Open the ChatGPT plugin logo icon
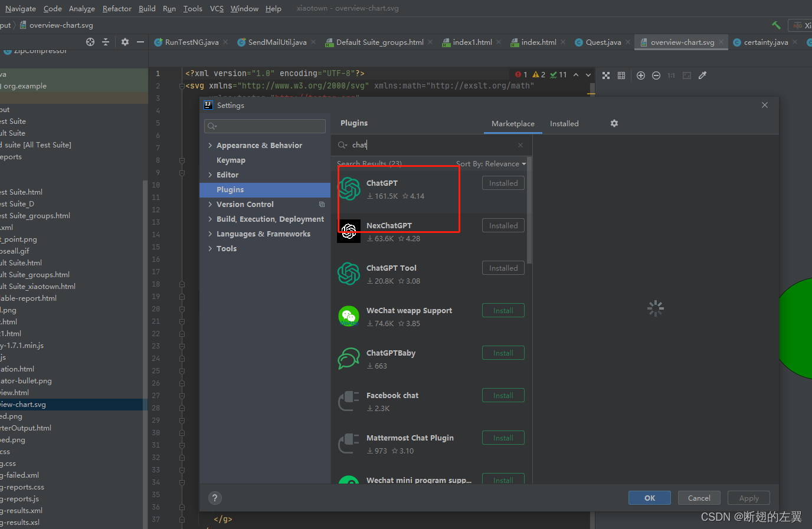 [x=349, y=189]
